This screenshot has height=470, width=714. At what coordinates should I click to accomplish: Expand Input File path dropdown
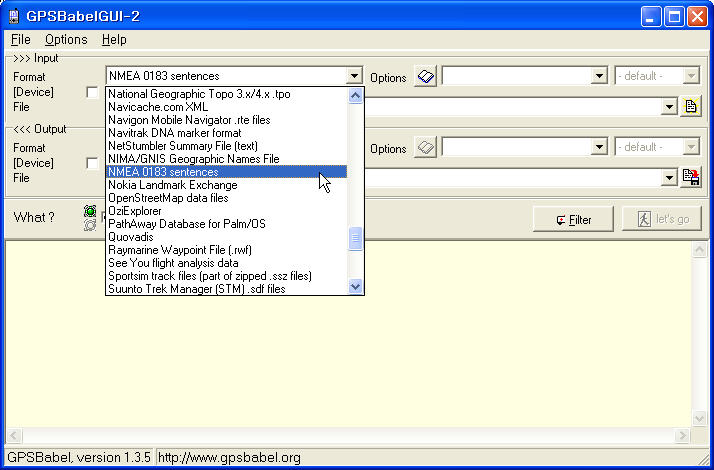(x=669, y=107)
